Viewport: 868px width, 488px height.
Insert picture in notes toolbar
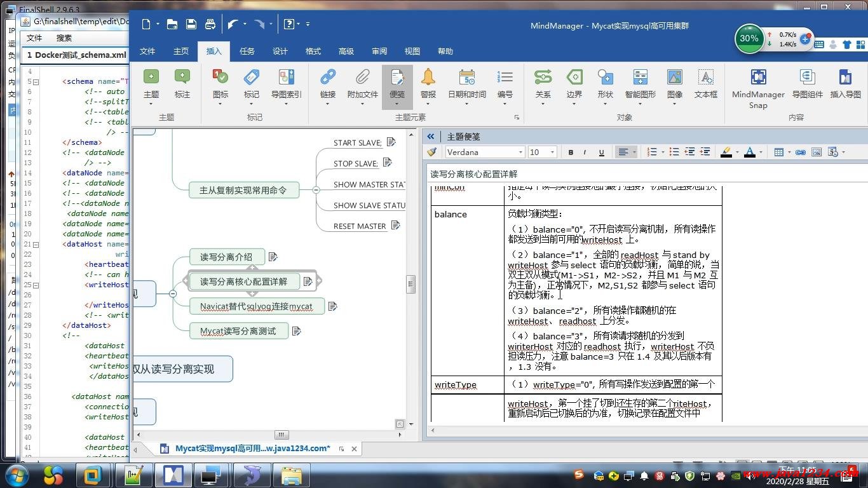[817, 152]
